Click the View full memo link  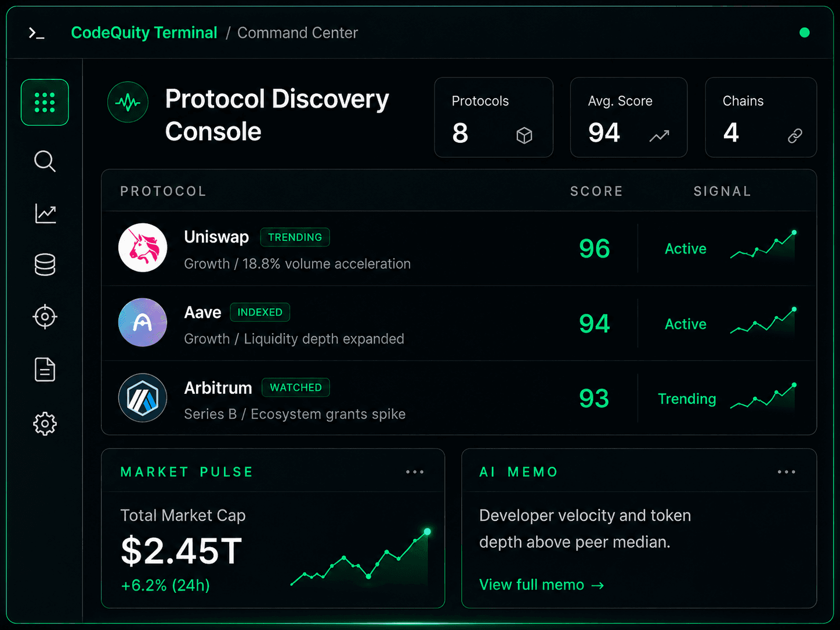[x=542, y=585]
